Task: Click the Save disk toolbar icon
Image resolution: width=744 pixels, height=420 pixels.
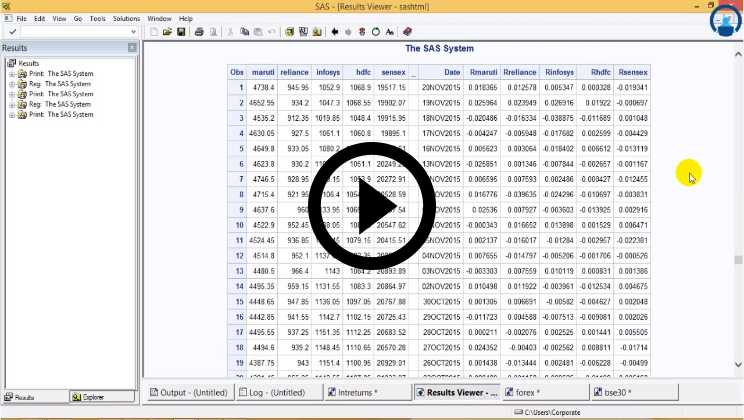Action: point(181,32)
